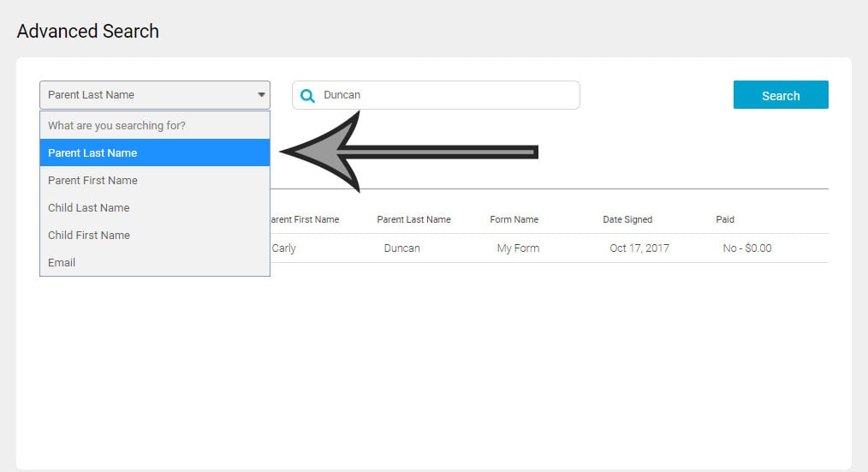Sort results by Date Signed column

(x=627, y=219)
